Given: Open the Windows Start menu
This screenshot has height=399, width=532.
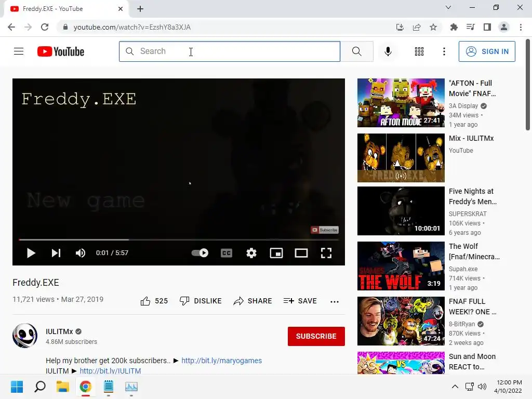Looking at the screenshot, I should click(17, 387).
